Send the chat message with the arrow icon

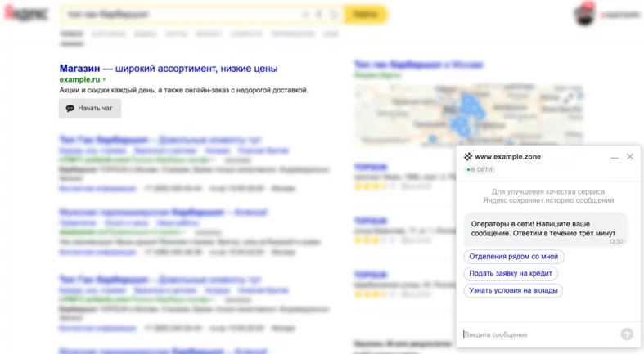[x=627, y=334]
